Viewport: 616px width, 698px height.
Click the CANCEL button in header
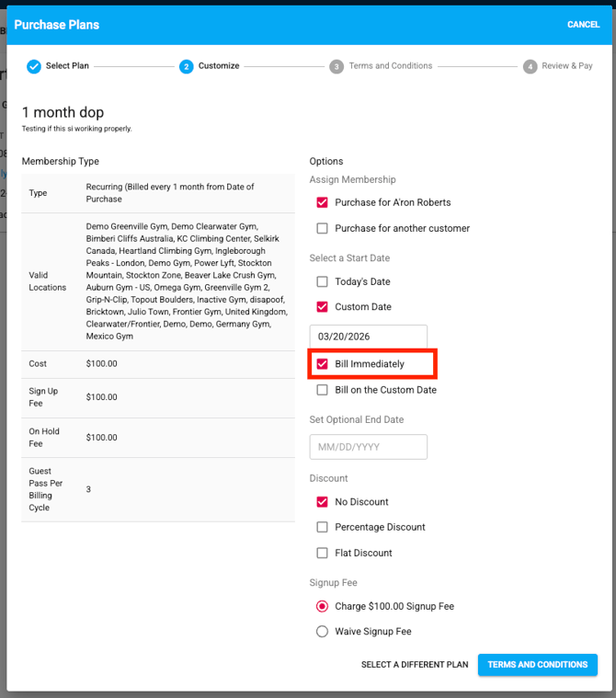click(583, 25)
